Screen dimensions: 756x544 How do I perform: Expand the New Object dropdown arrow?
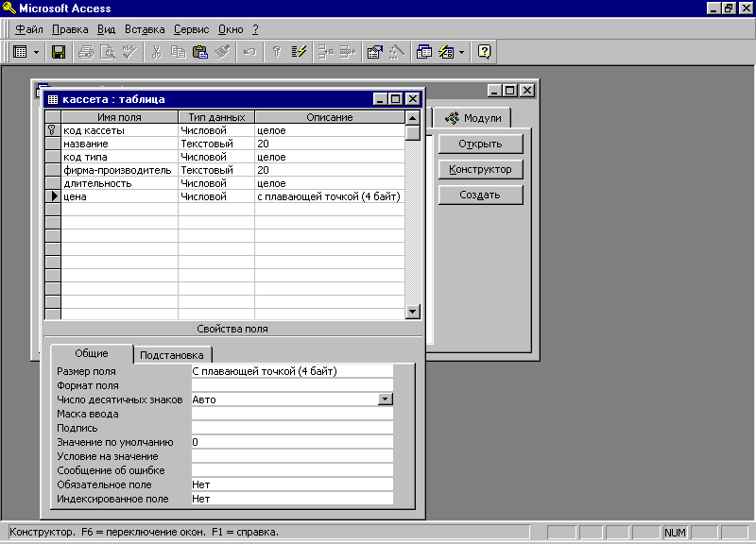tap(462, 52)
